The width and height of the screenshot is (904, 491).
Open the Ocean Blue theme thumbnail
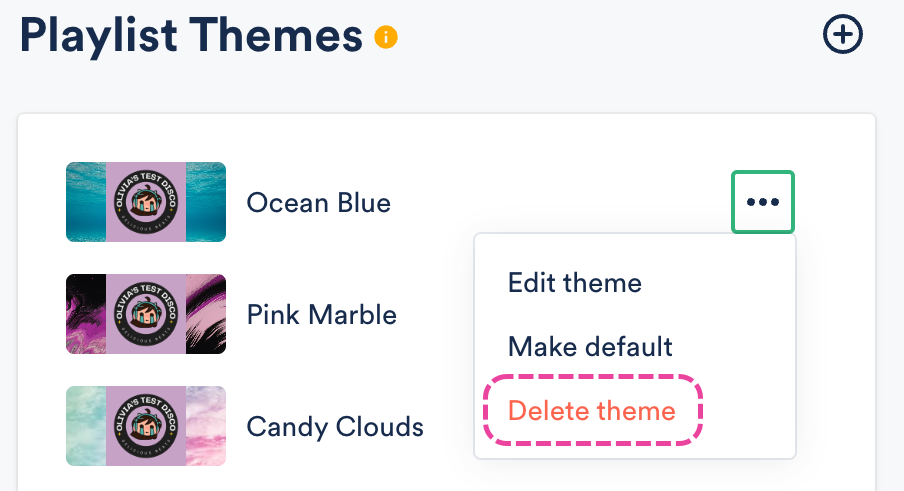(146, 202)
